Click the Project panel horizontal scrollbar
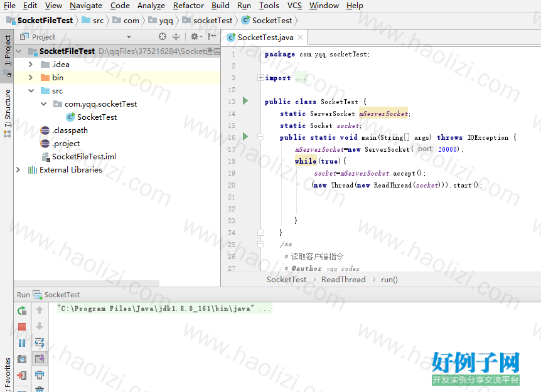This screenshot has height=392, width=541. pyautogui.click(x=87, y=283)
